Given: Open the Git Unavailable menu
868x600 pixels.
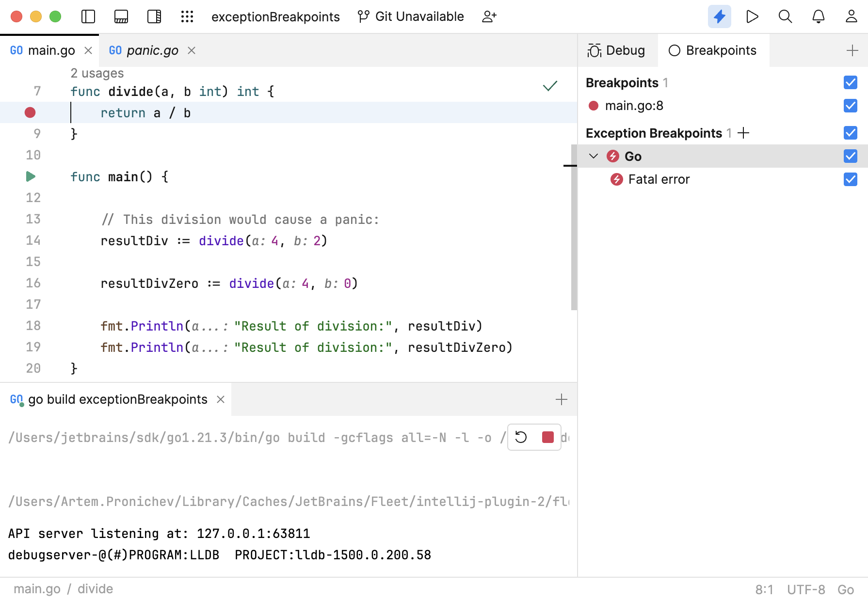Looking at the screenshot, I should (x=410, y=16).
